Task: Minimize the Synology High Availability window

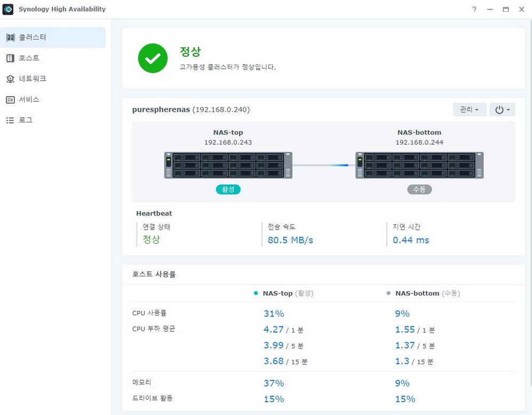Action: pyautogui.click(x=490, y=10)
